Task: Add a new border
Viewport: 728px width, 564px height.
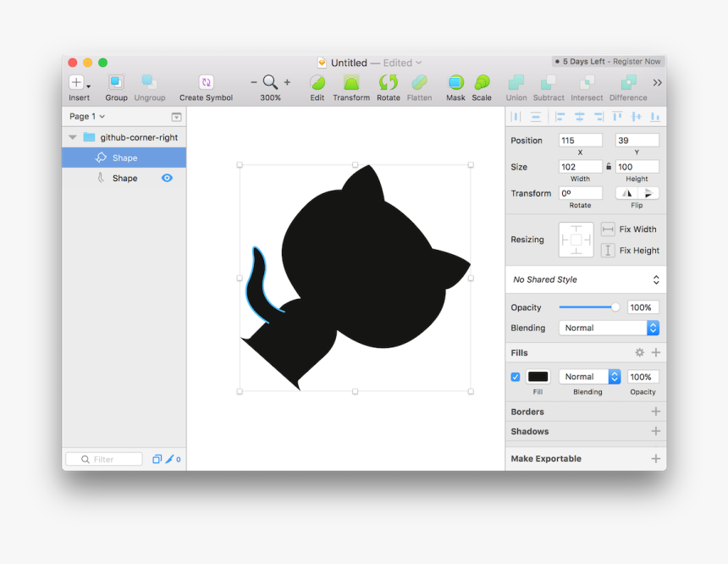Action: tap(655, 412)
